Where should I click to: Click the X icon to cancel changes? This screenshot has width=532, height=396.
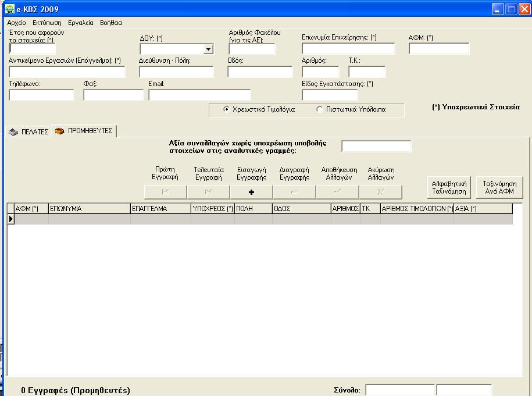[380, 192]
